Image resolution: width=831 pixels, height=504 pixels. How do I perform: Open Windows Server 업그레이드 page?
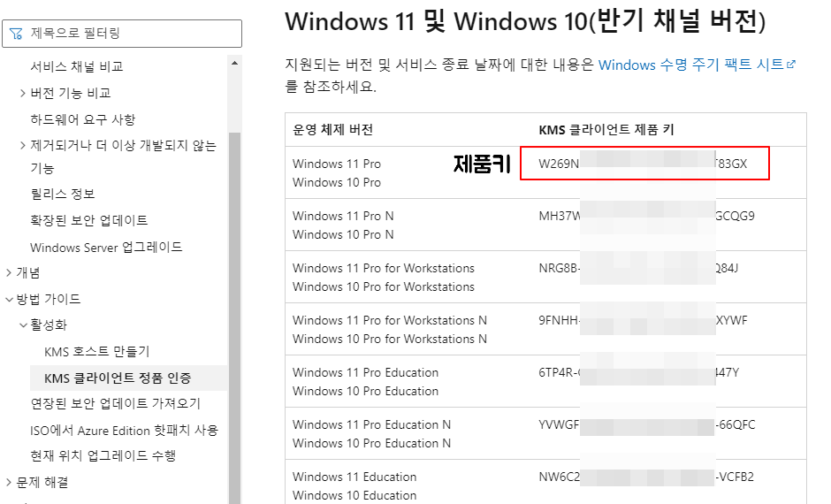coord(106,247)
